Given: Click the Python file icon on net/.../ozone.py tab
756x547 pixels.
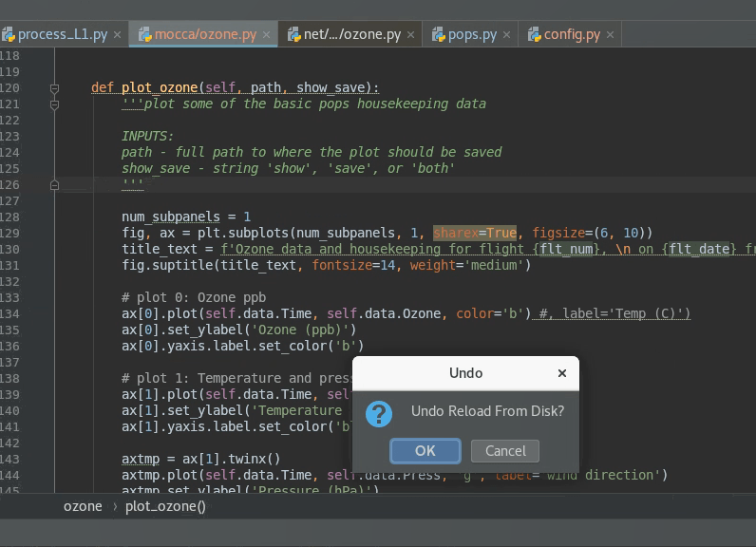Looking at the screenshot, I should coord(293,35).
